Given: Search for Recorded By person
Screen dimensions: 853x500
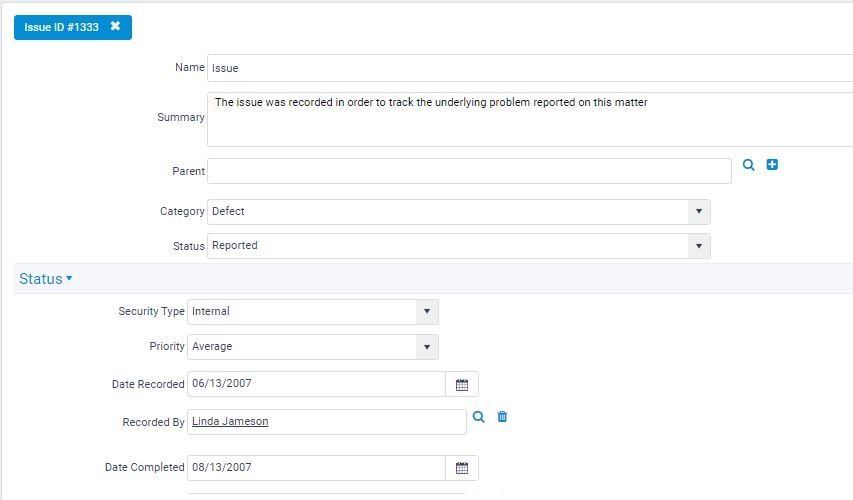Looking at the screenshot, I should pos(478,417).
